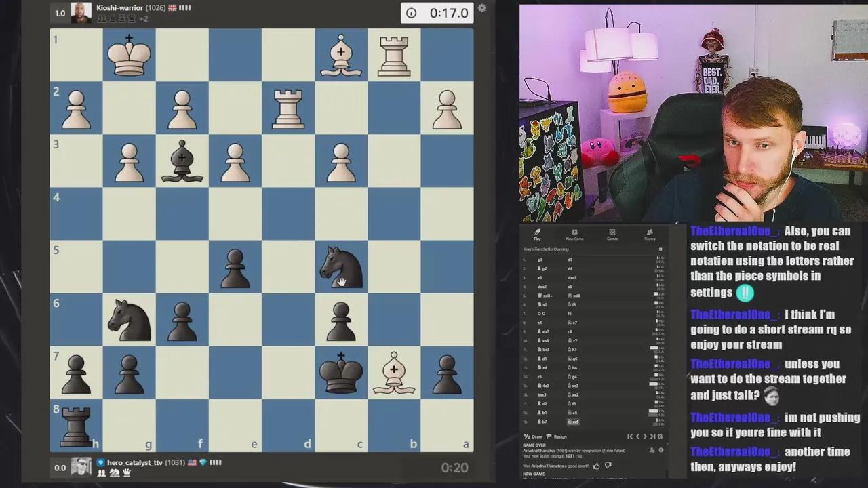Click the white pawn on g3

(x=129, y=161)
